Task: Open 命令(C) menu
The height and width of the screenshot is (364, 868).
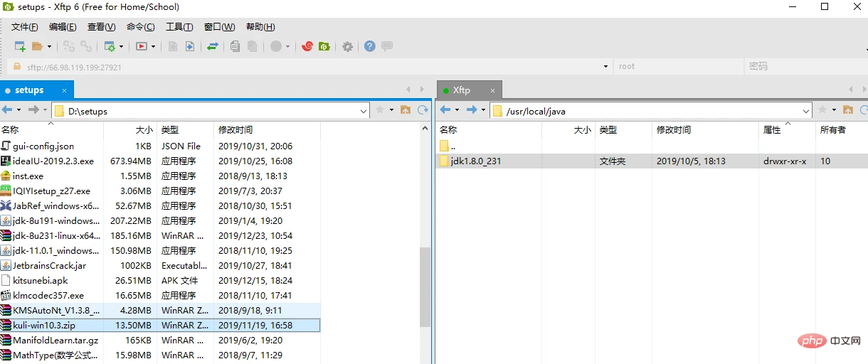Action: [140, 27]
